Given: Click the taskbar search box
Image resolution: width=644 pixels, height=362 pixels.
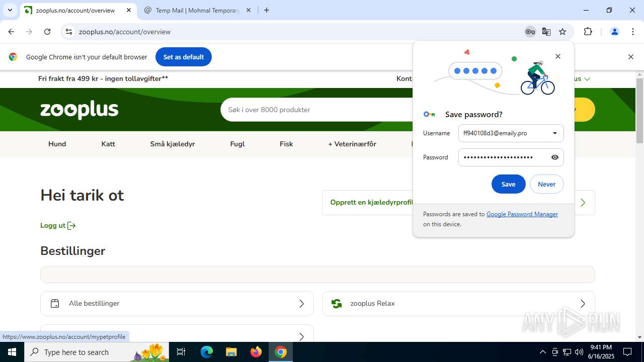Looking at the screenshot, I should [97, 352].
